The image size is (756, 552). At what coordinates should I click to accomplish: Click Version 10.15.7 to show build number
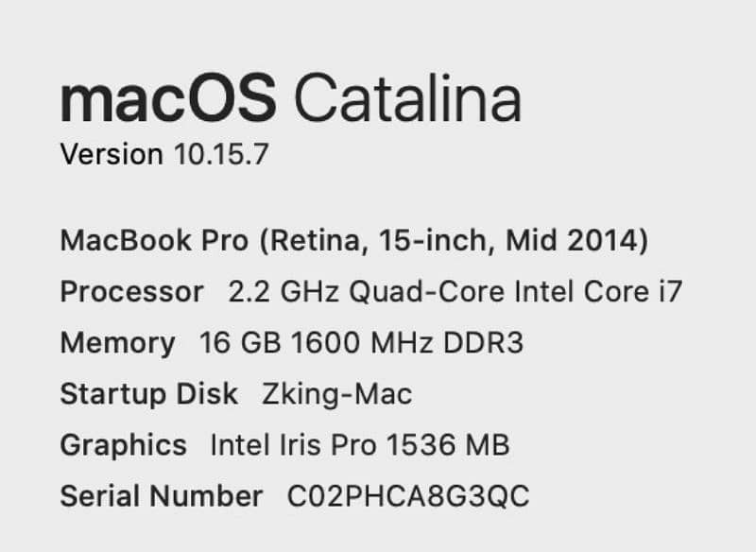click(x=163, y=154)
